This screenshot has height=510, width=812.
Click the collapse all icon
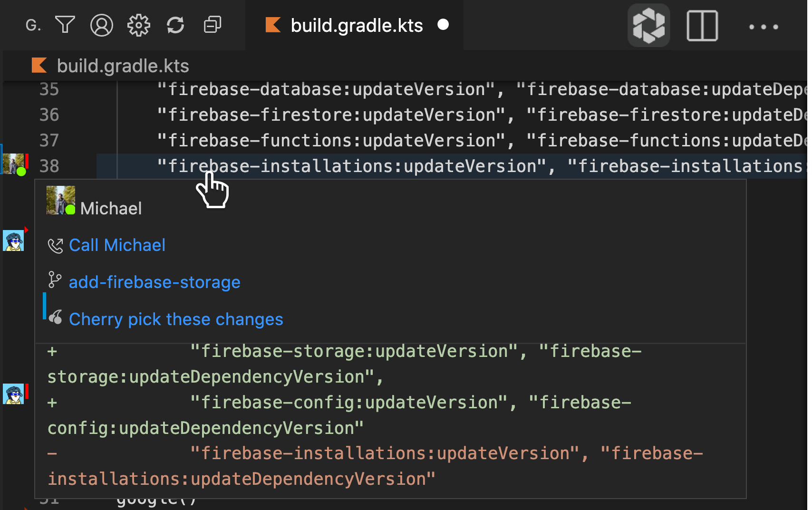pos(213,25)
